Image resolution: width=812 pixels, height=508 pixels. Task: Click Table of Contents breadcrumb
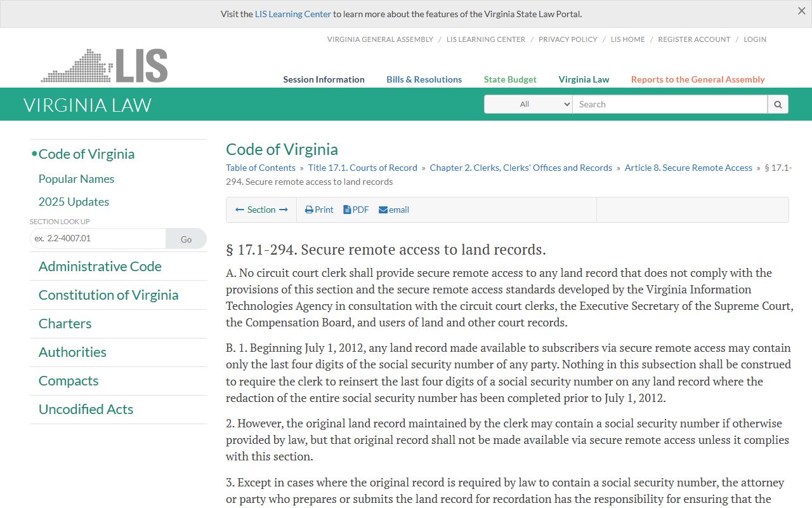tap(261, 168)
